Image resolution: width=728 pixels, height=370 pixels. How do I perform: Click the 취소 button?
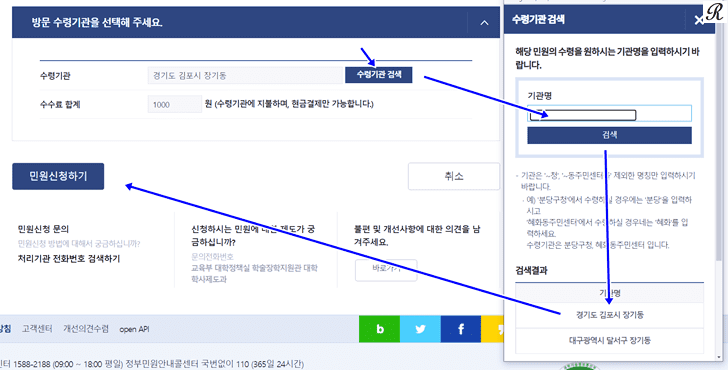pos(454,176)
